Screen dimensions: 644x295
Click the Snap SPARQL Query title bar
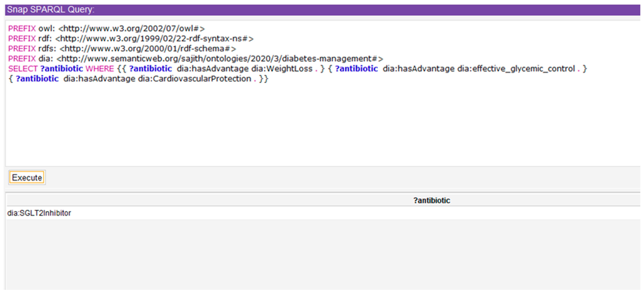click(x=50, y=10)
